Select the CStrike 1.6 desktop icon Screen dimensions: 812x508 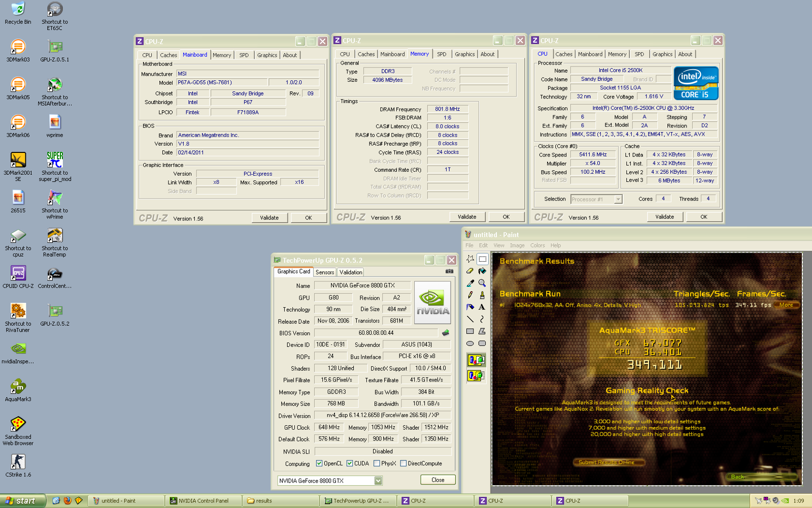tap(18, 465)
